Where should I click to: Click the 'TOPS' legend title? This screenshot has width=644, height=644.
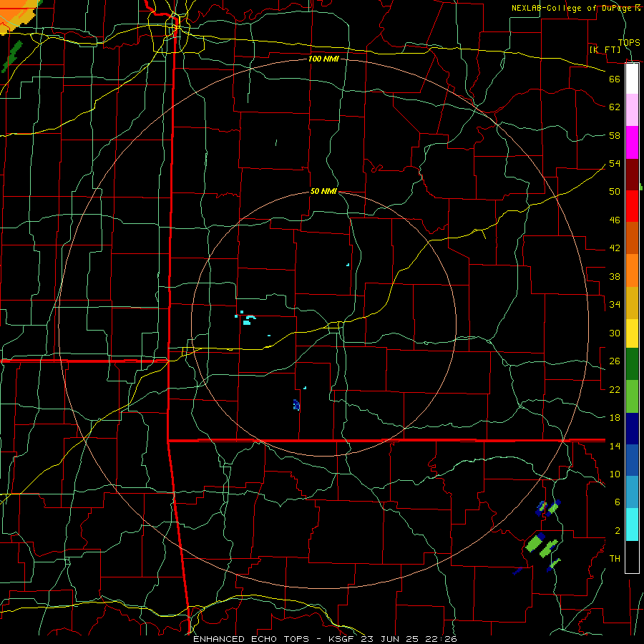tap(629, 42)
